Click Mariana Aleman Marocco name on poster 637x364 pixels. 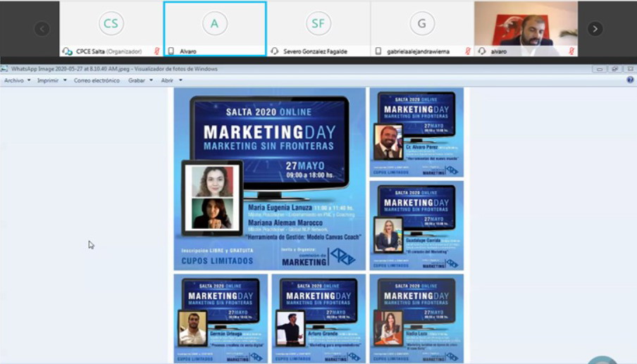pos(285,222)
